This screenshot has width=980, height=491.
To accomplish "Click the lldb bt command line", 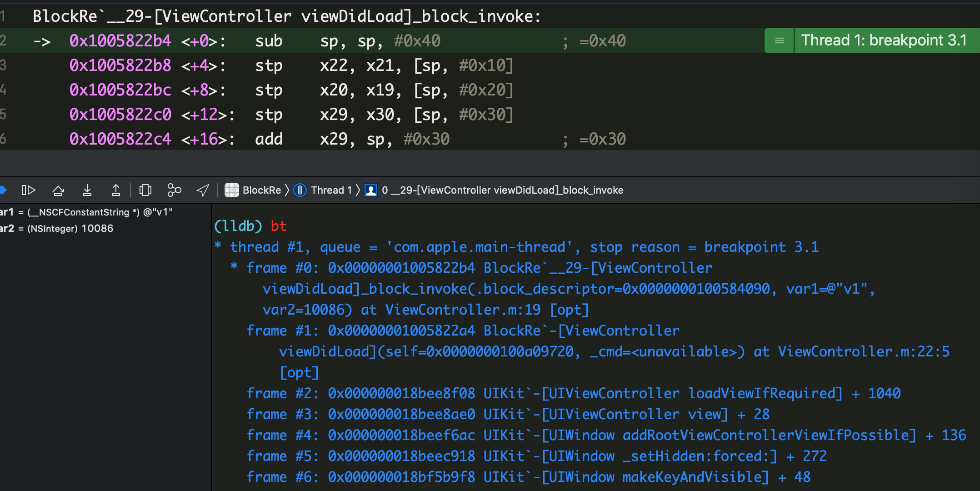I will coord(250,226).
